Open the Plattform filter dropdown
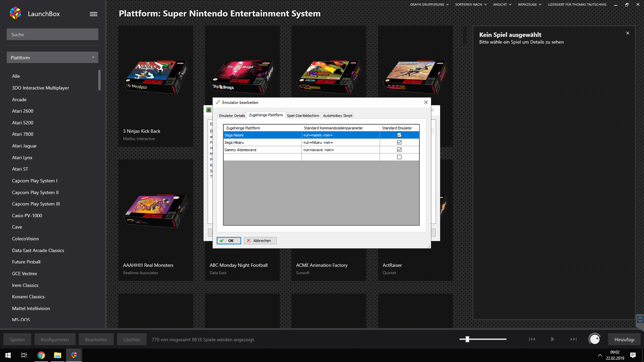 (x=52, y=58)
